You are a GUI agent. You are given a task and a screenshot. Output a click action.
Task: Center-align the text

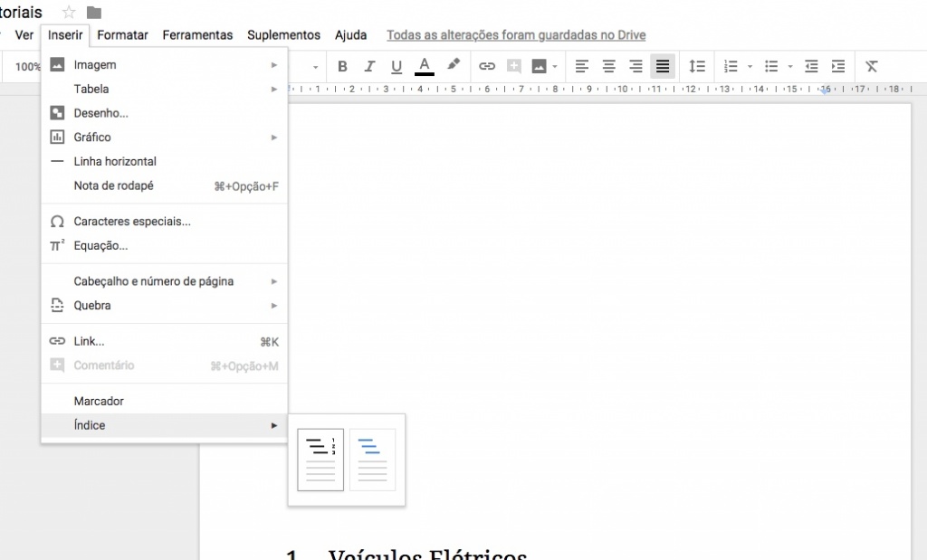coord(608,65)
